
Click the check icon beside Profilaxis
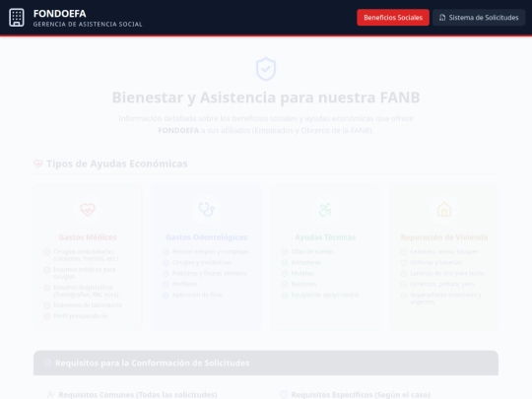[166, 285]
